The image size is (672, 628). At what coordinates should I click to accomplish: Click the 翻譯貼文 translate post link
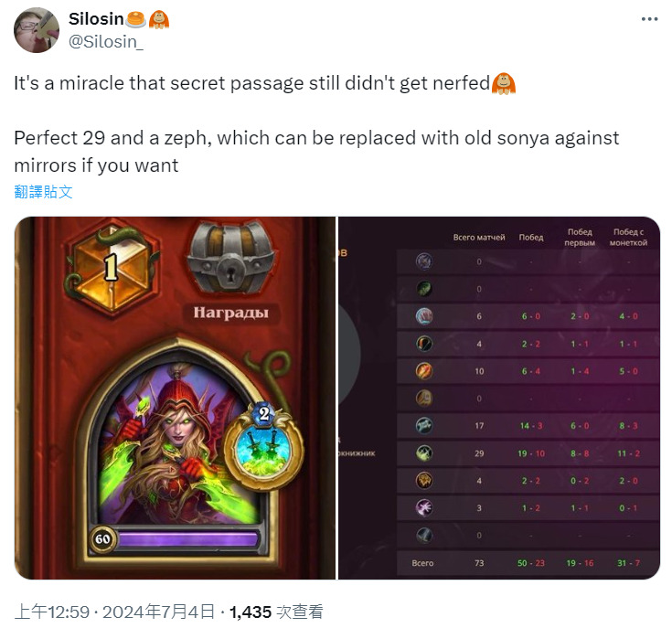coord(43,192)
